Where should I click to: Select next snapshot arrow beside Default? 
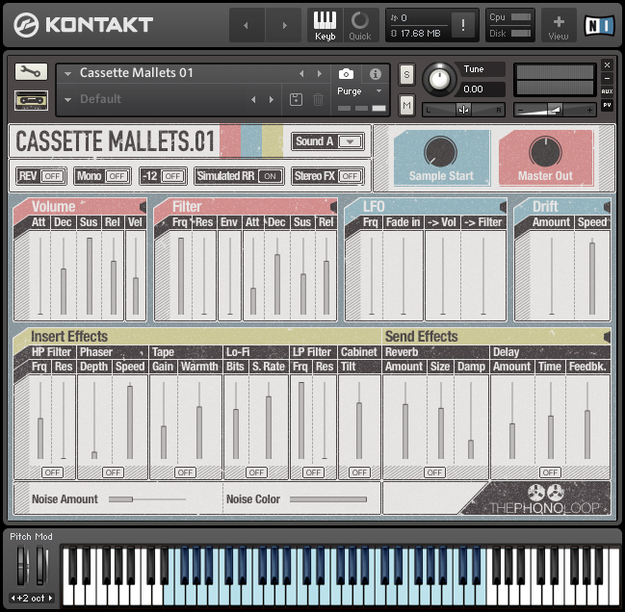point(271,100)
